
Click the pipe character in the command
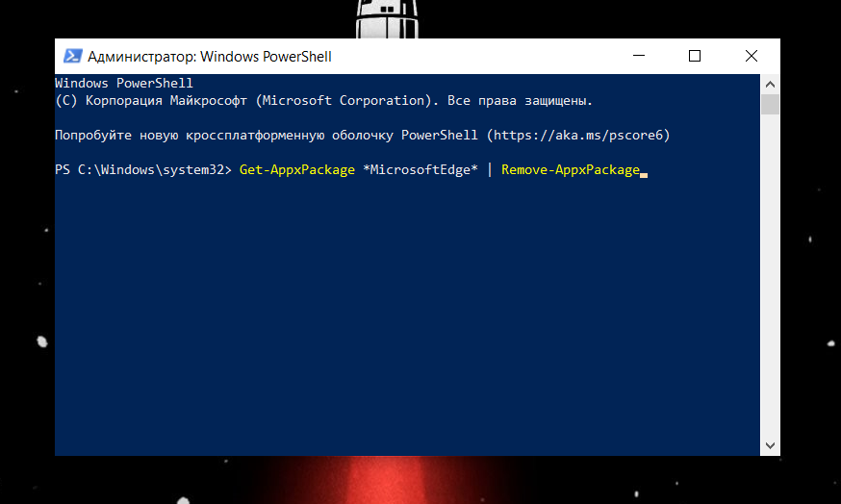(x=490, y=169)
